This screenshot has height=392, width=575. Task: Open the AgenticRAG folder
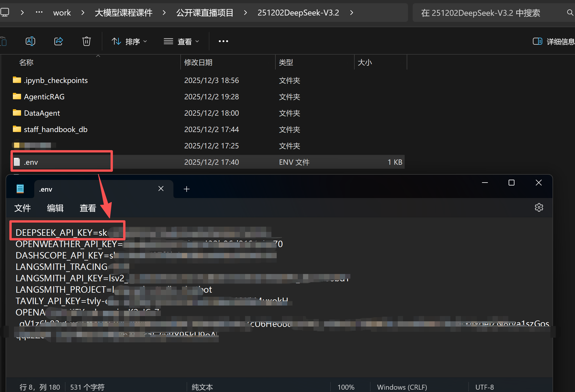point(44,97)
